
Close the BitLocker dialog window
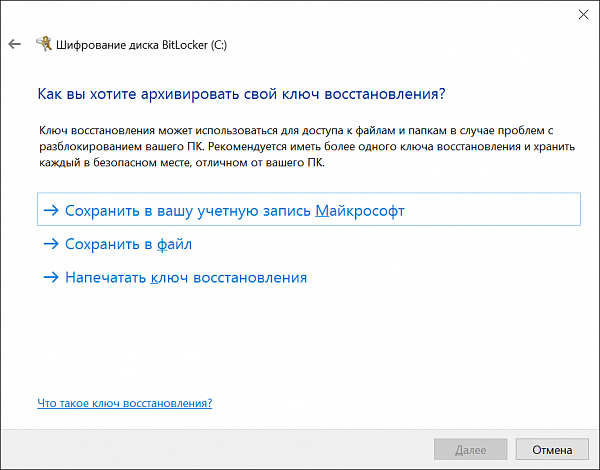point(583,15)
